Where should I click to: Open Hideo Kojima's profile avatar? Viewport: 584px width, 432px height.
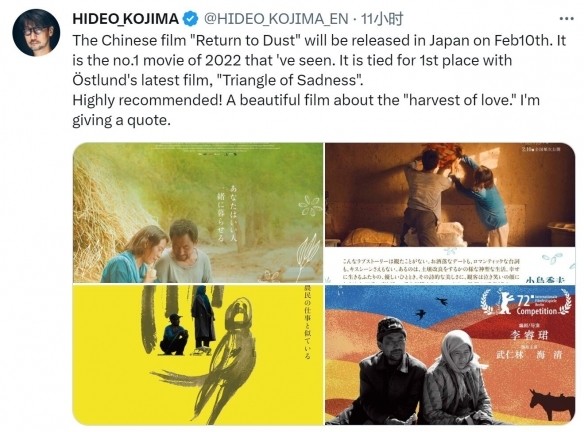(36, 32)
